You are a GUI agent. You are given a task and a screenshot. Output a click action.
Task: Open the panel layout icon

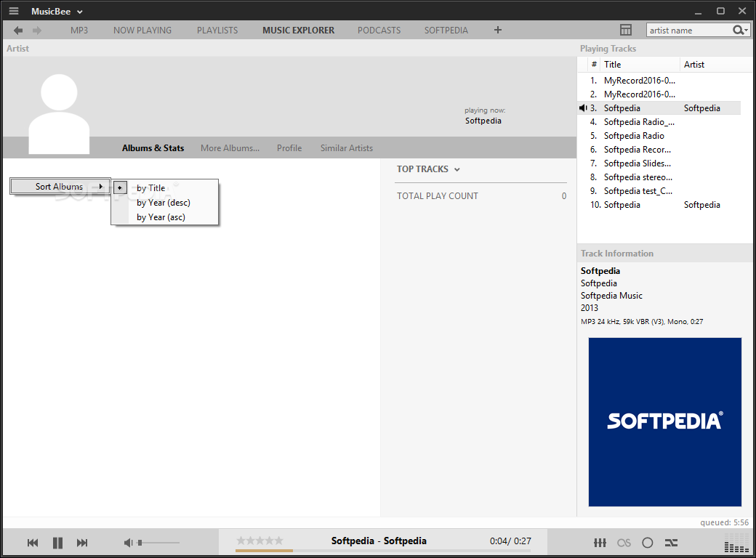[625, 30]
